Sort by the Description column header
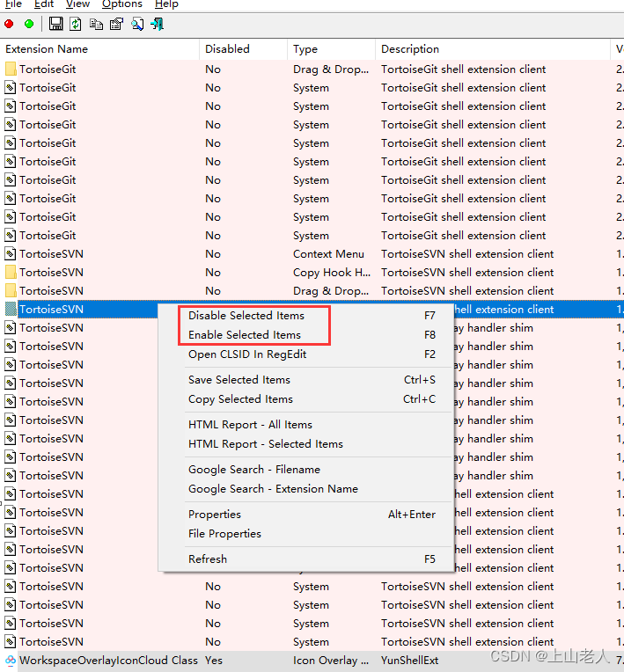The height and width of the screenshot is (672, 624). coord(492,49)
